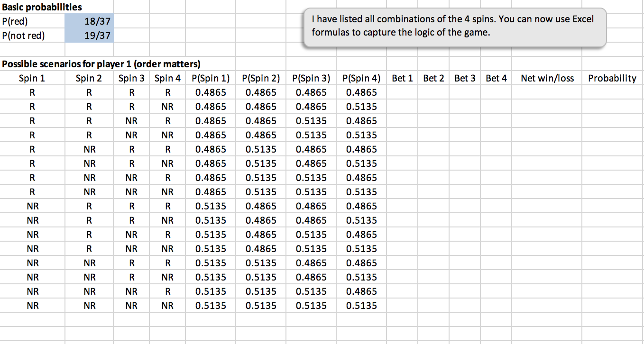Select the bottom 0.5135 value under P(Spin 4)

point(361,305)
